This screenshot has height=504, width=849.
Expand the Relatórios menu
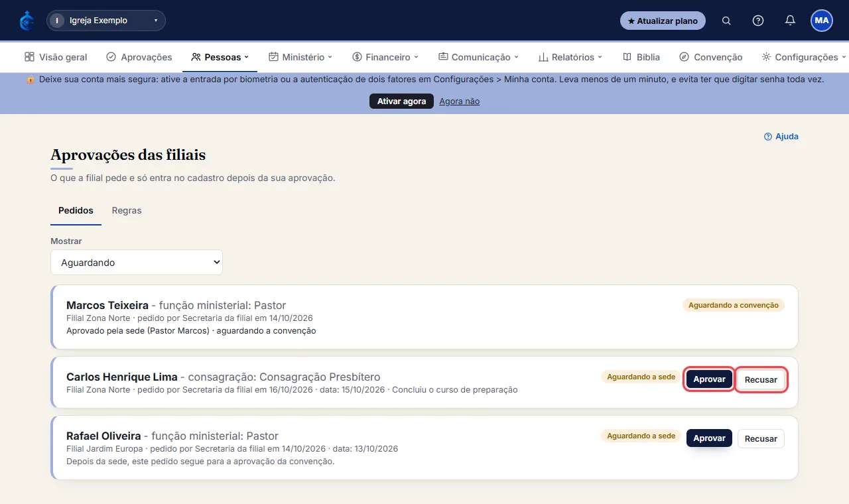tap(570, 57)
